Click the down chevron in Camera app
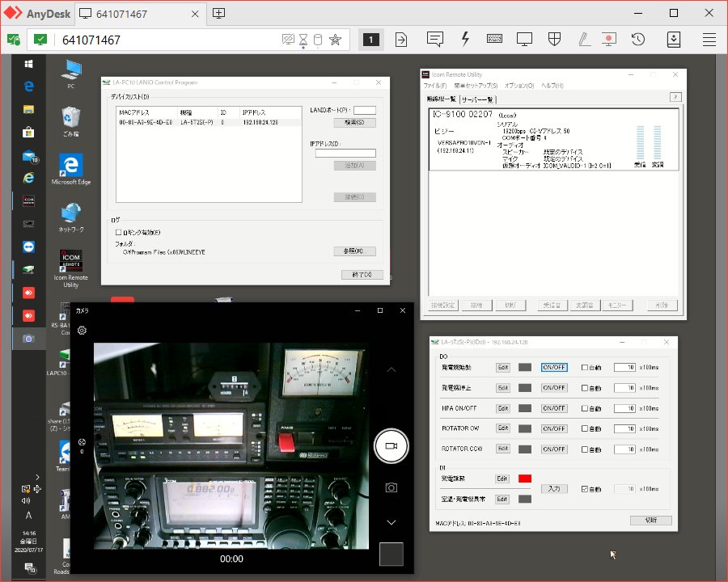This screenshot has height=582, width=728. pos(391,523)
